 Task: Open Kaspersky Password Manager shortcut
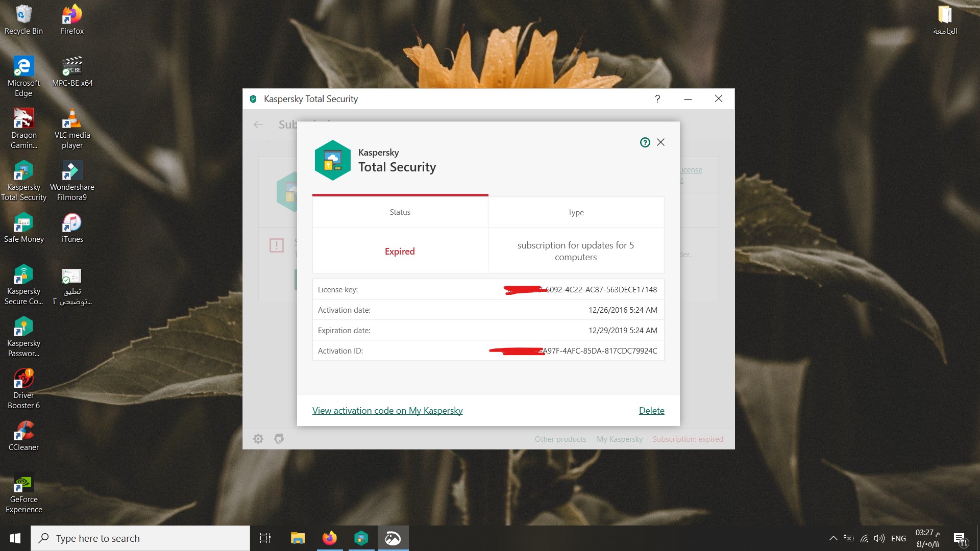pyautogui.click(x=23, y=337)
